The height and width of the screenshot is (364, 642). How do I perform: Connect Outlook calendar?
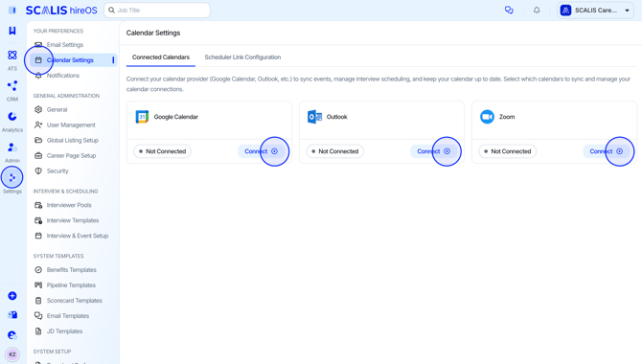coord(434,151)
